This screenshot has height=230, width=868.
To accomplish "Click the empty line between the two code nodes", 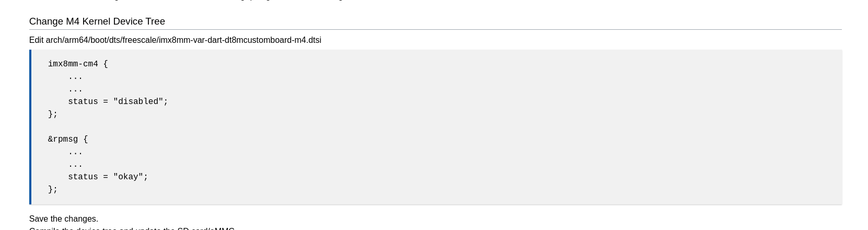I will point(436,127).
